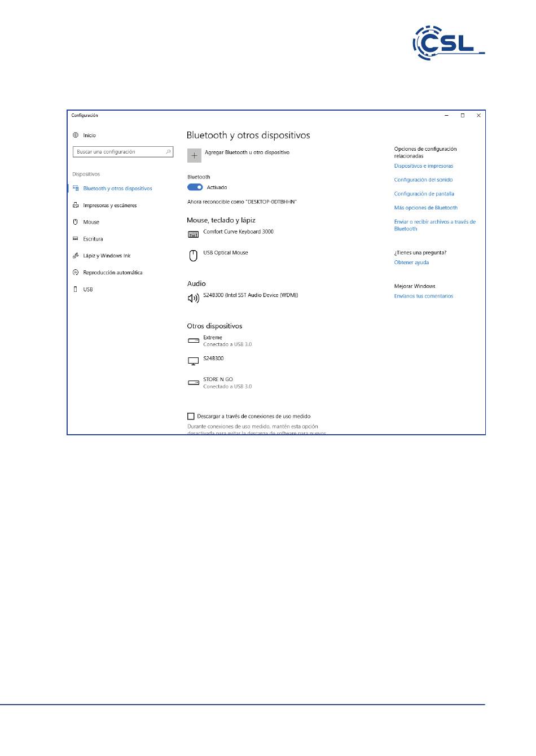Click the S24B300 monitor icon
The image size is (536, 756).
point(194,361)
